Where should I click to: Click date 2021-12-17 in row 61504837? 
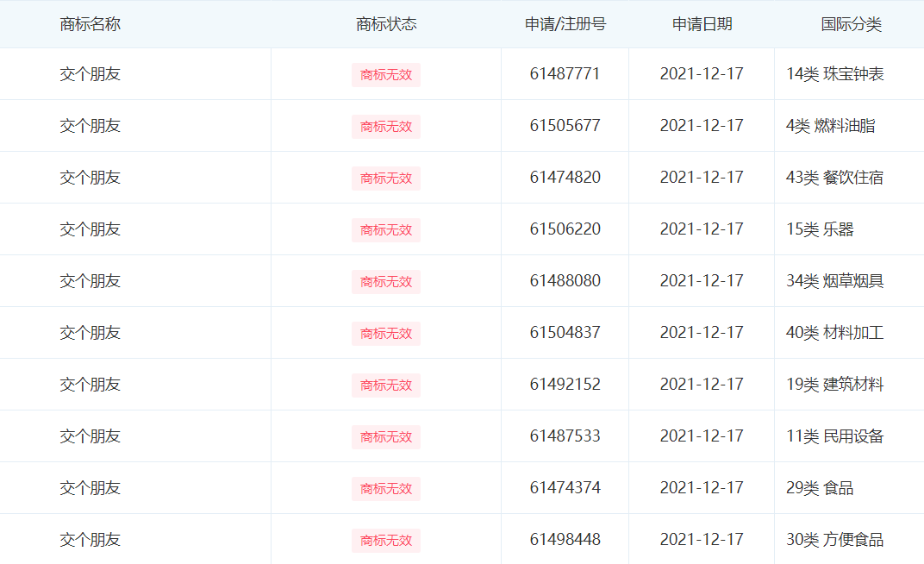(702, 332)
